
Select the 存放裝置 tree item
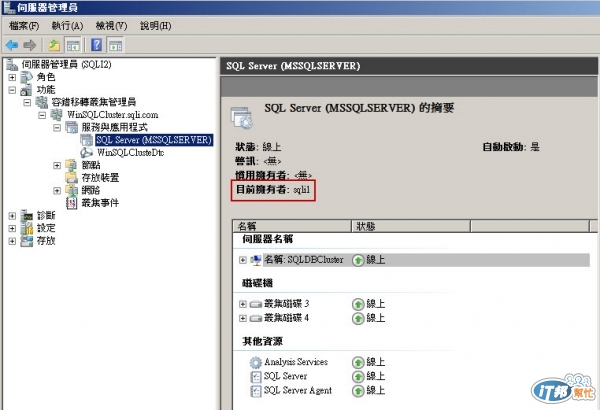point(100,178)
